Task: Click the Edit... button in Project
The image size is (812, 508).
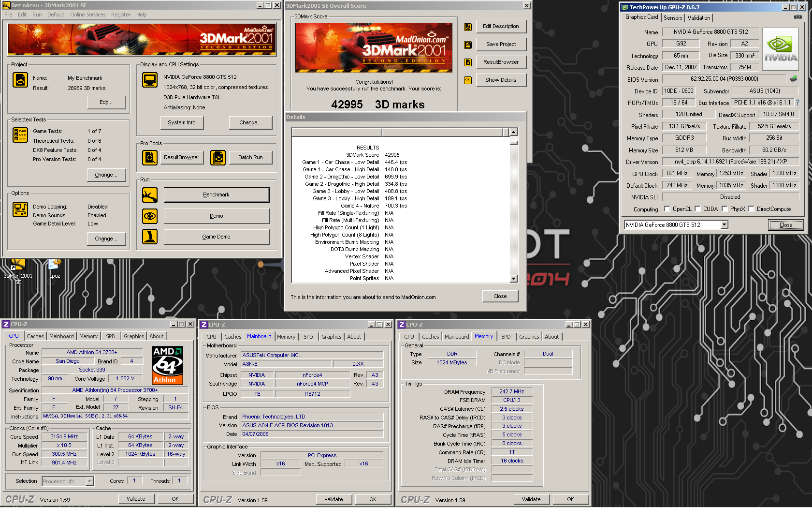Action: [x=106, y=103]
